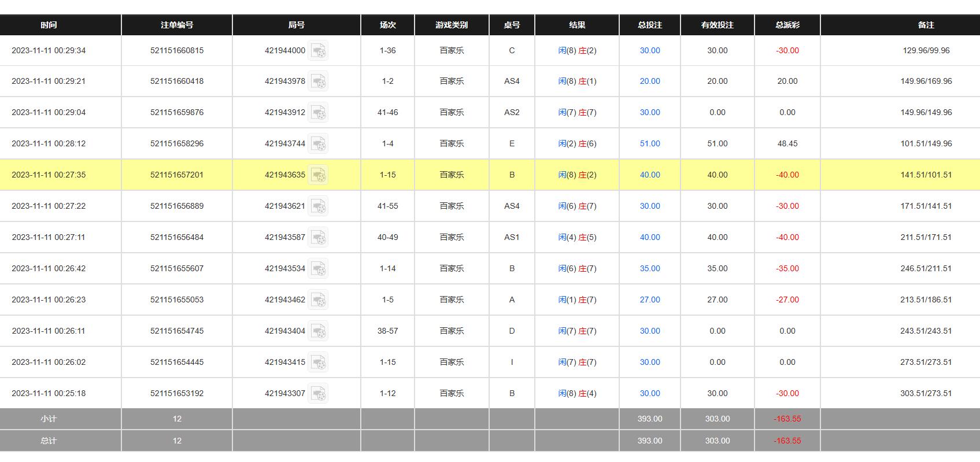Open video replay for round 421943912
Image resolution: width=980 pixels, height=462 pixels.
point(318,113)
